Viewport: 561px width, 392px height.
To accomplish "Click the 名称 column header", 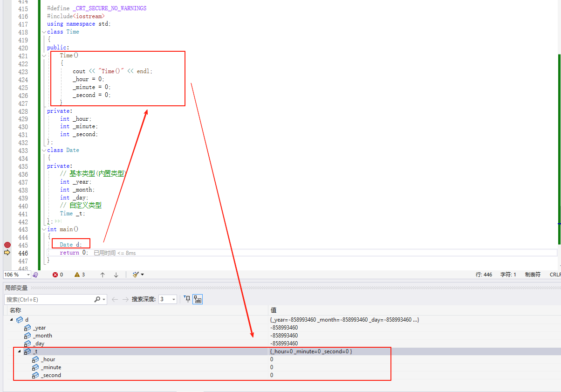I will tap(15, 310).
